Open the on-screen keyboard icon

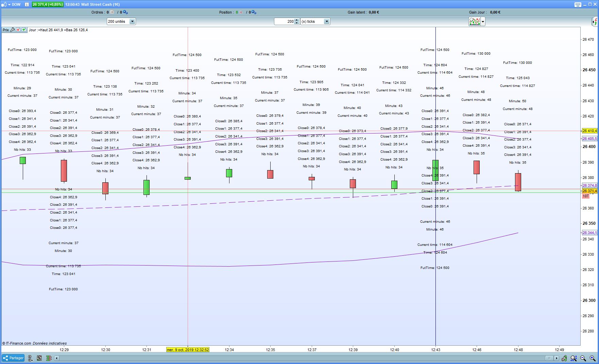tap(578, 4)
